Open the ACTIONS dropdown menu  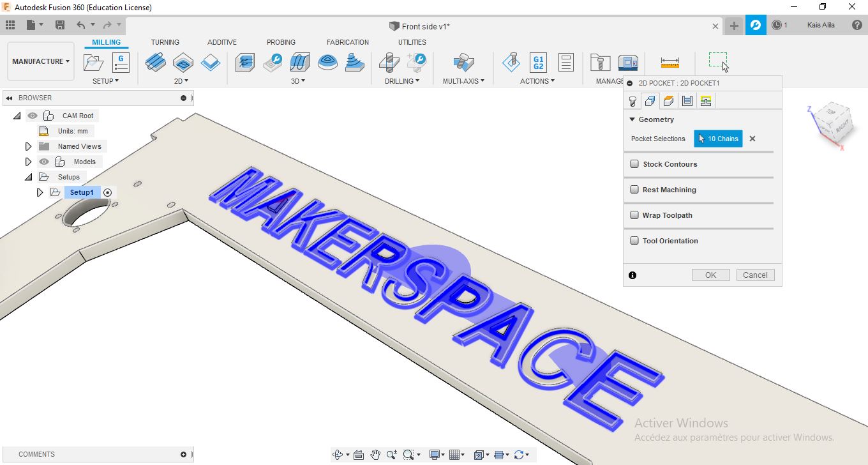pos(537,81)
